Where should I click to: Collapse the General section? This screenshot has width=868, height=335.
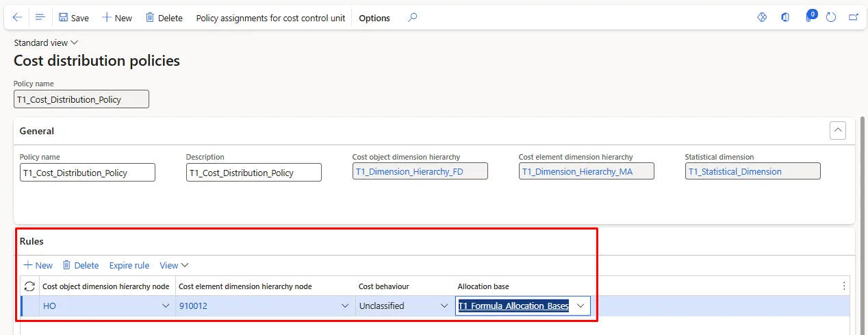pyautogui.click(x=837, y=130)
